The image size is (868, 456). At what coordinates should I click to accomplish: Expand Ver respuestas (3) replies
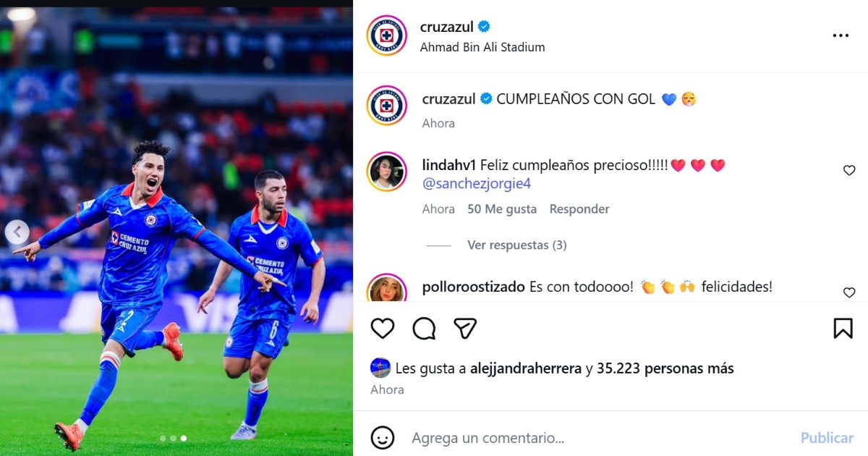pyautogui.click(x=516, y=245)
